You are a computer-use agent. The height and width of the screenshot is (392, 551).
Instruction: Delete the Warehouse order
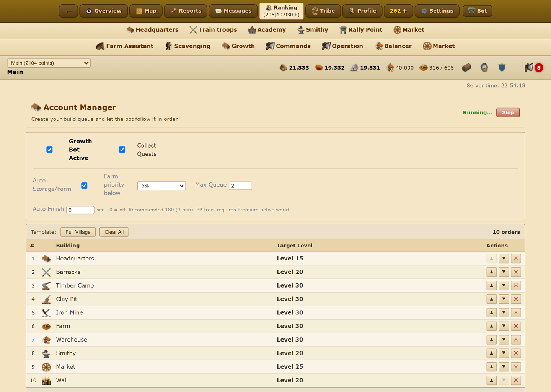tap(516, 340)
